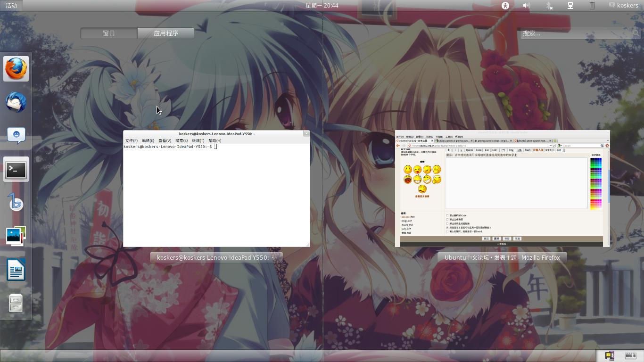Click the home icon in Firefox toolbar
This screenshot has width=644, height=362.
607,146
